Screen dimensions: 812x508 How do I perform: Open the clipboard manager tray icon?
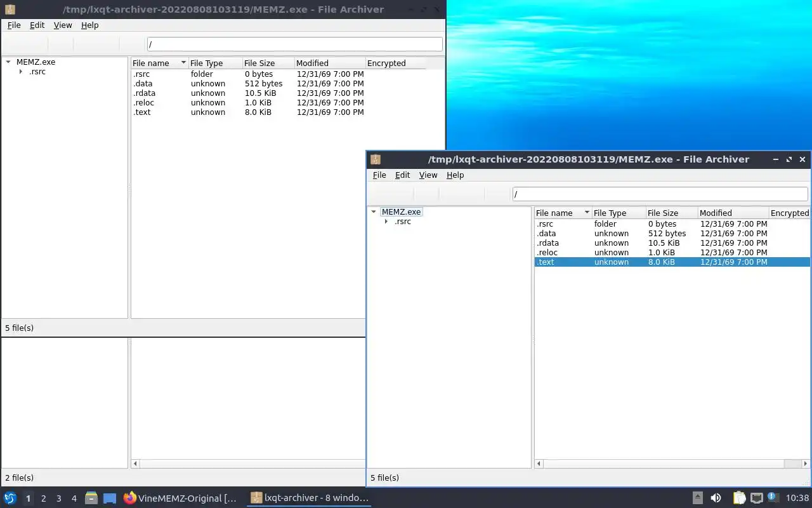(x=739, y=498)
